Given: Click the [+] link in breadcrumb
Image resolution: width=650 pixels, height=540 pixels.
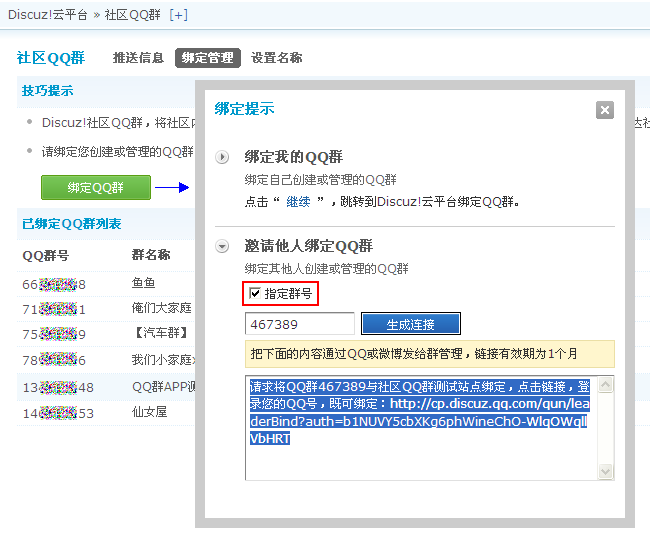Looking at the screenshot, I should 179,15.
